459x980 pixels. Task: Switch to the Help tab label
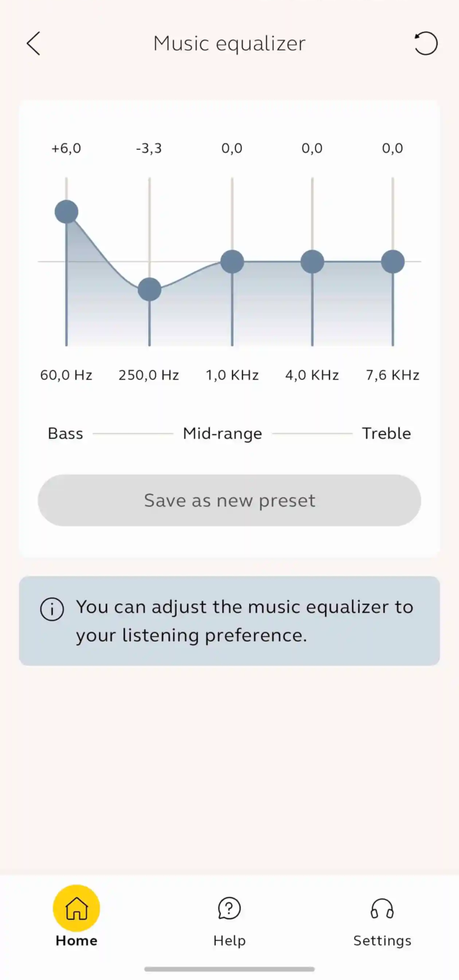point(229,940)
